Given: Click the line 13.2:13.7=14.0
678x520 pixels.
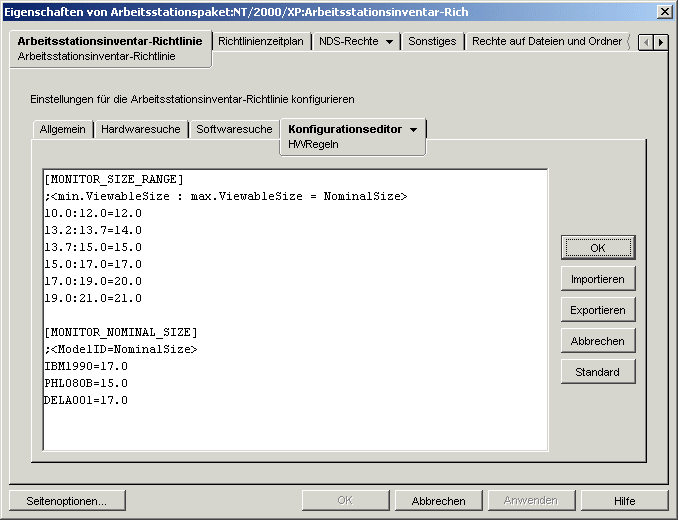Looking at the screenshot, I should tap(93, 230).
